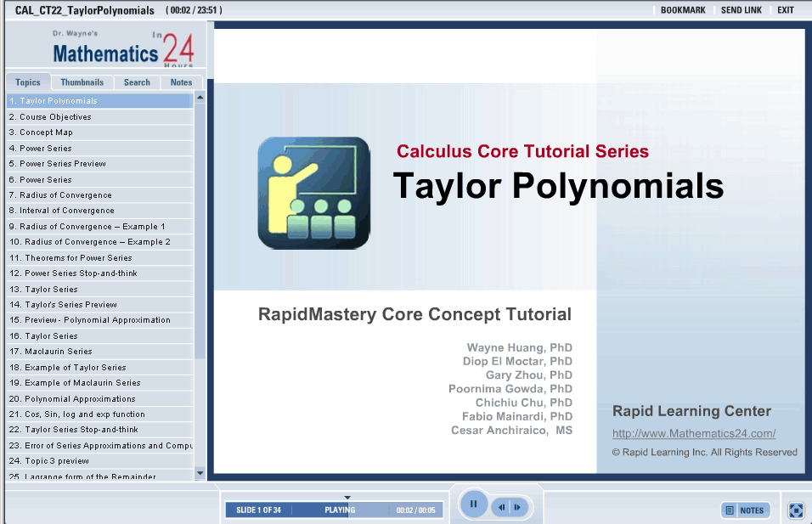Select topic 5. Power Series Preview
Screen dimensions: 812x524
point(99,164)
